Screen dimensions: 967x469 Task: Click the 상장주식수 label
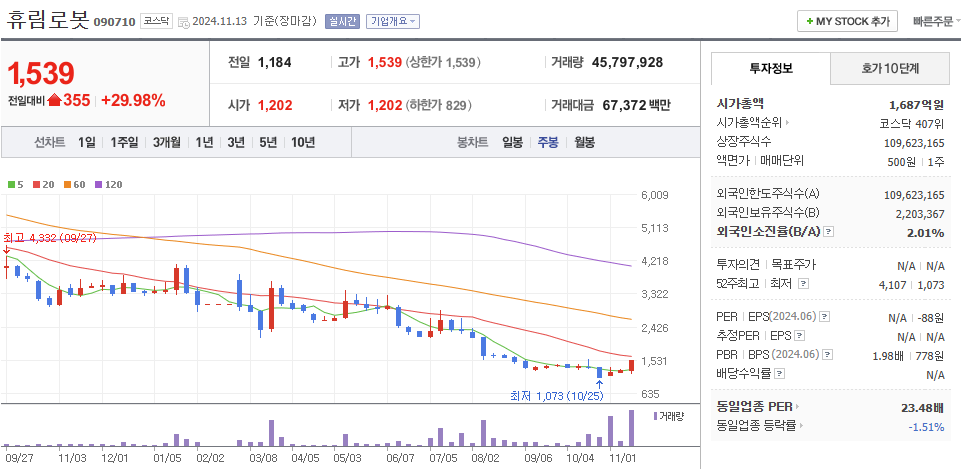coord(744,141)
